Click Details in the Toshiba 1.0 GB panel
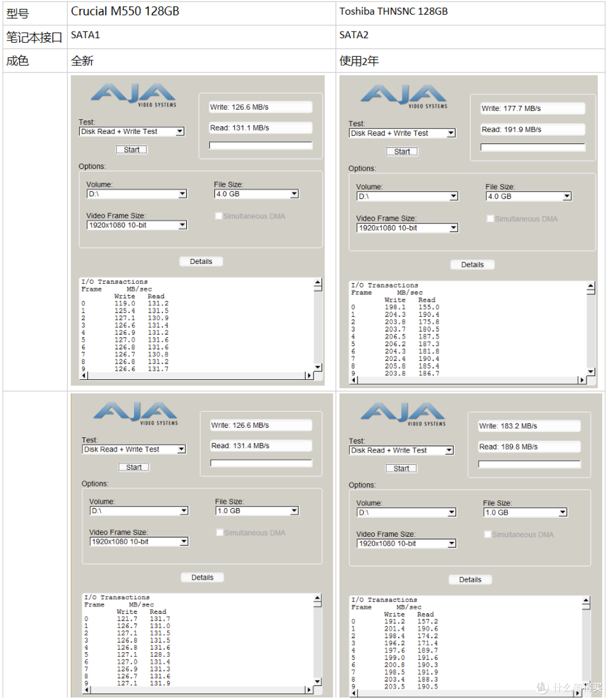Viewport: 608px width, 700px height. [470, 580]
